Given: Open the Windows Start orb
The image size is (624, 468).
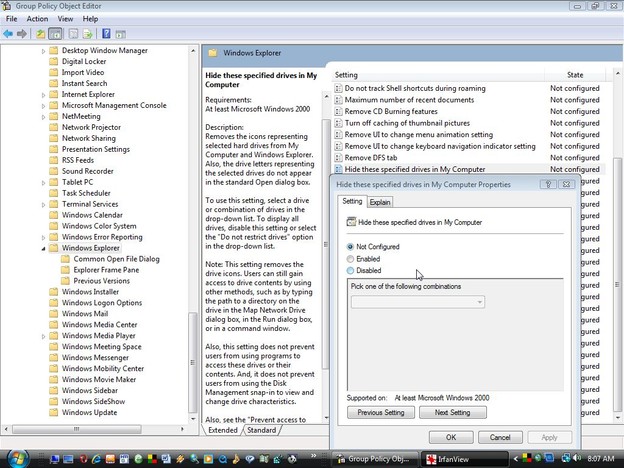Looking at the screenshot, I should point(17,459).
